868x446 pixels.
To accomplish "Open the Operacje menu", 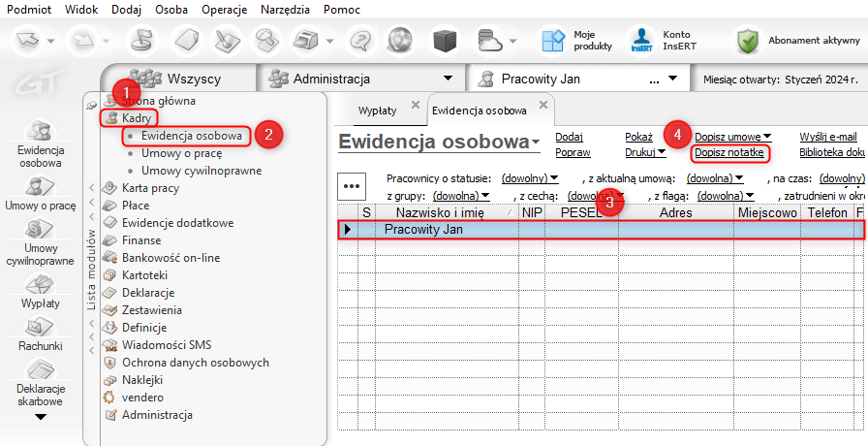I will [224, 10].
